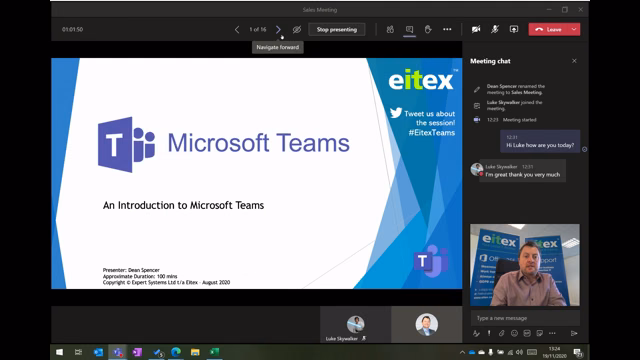Go to the previous slide
Viewport: 640px width, 360px height.
click(x=237, y=29)
